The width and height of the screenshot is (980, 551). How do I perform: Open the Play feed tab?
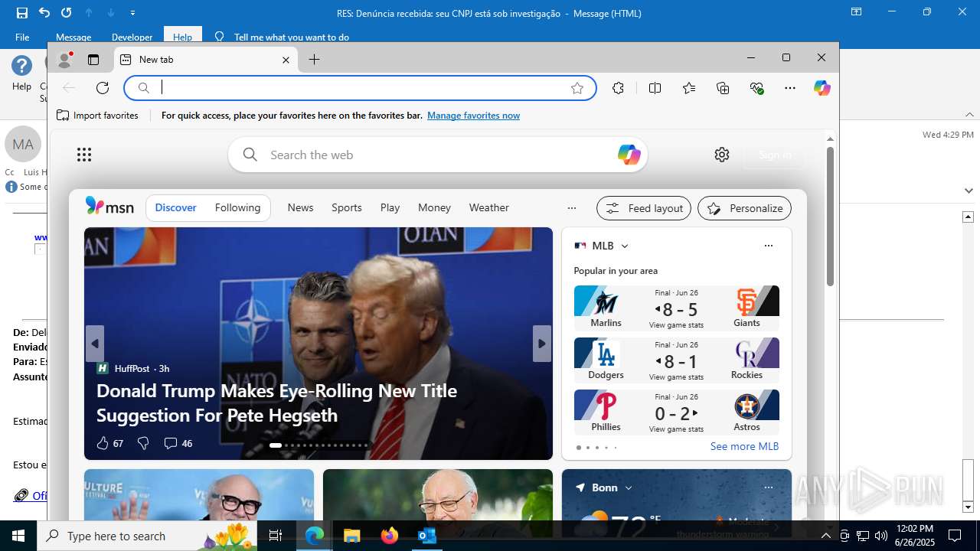click(390, 207)
